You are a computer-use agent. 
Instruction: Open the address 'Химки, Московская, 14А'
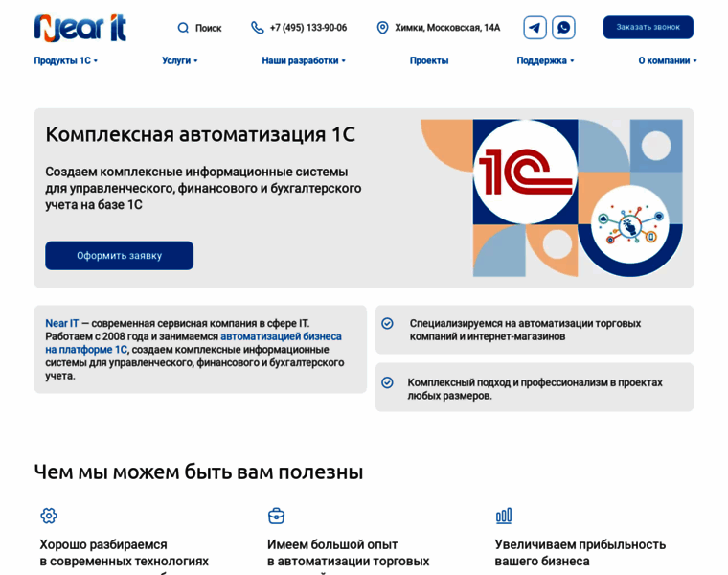coord(447,28)
